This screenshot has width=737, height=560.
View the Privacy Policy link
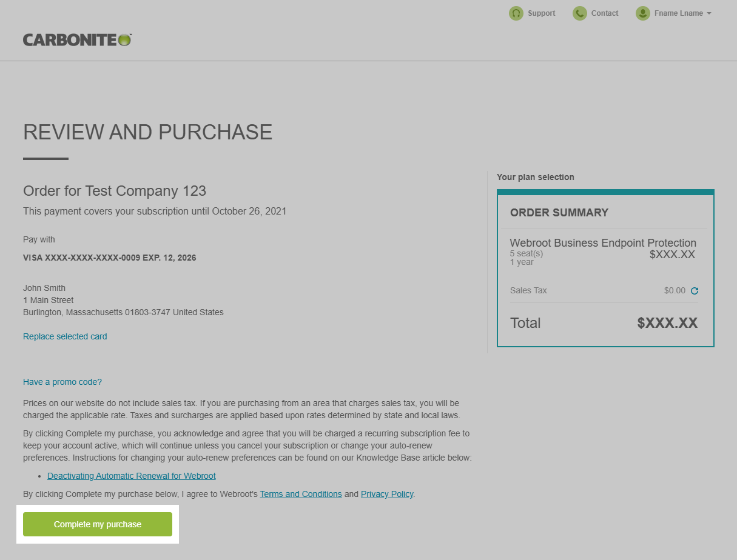point(387,494)
